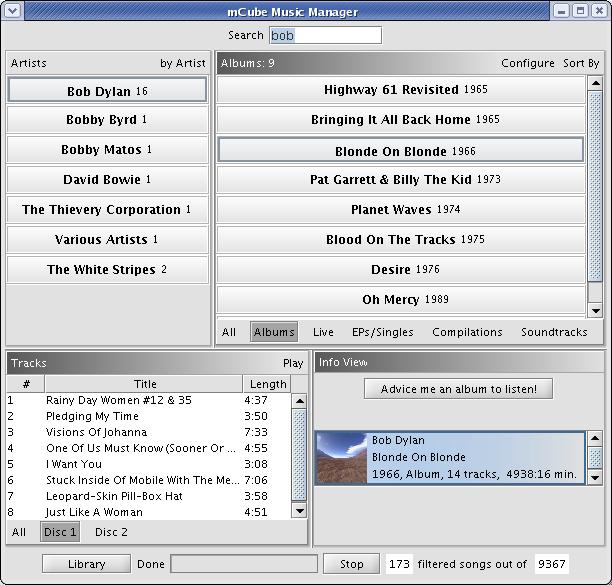This screenshot has height=585, width=612.
Task: Select artist Bobby Matos
Action: pos(107,149)
